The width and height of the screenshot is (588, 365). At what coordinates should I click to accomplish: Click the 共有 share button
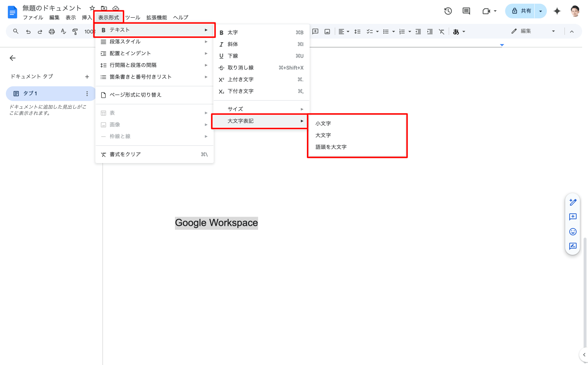(521, 11)
